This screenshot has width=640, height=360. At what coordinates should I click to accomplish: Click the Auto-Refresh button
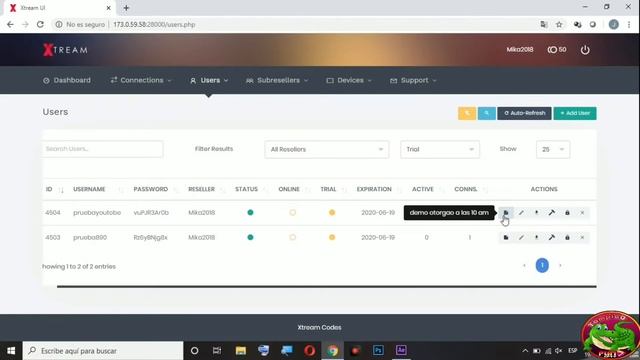click(x=524, y=113)
